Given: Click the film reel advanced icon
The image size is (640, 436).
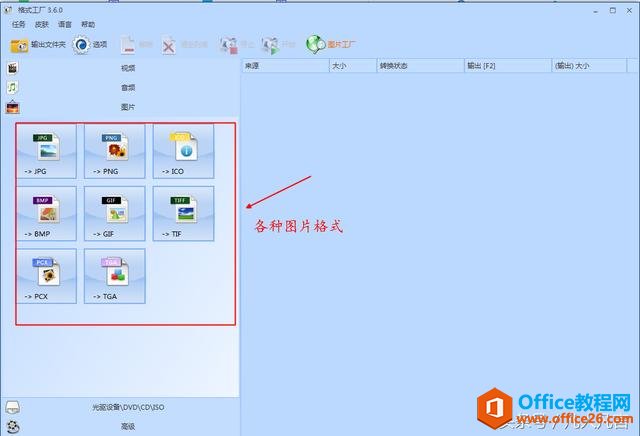Looking at the screenshot, I should tap(13, 427).
